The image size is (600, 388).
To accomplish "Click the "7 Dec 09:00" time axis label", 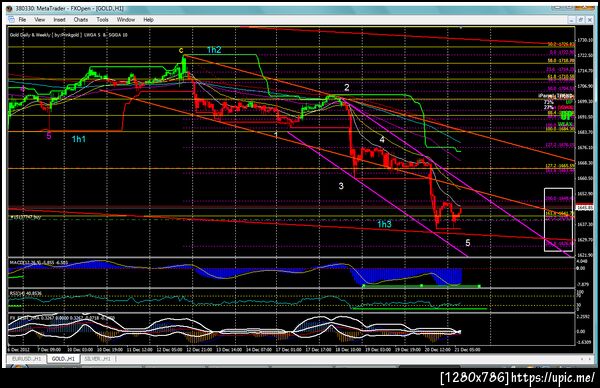I will [49, 350].
